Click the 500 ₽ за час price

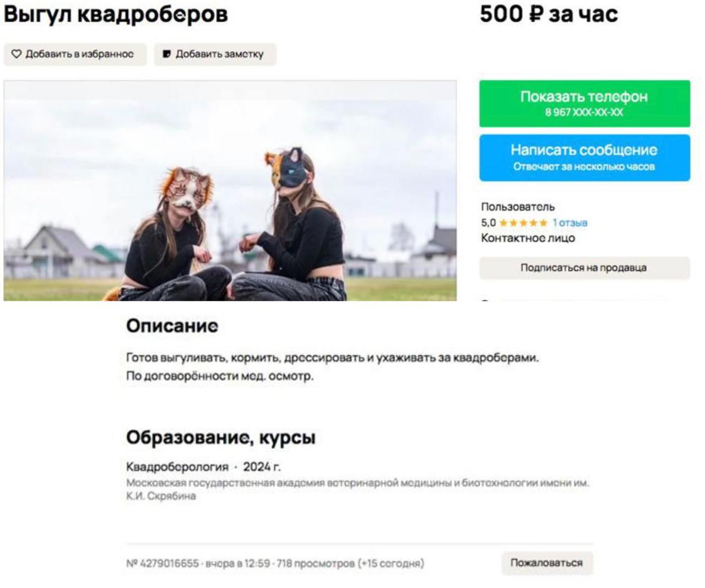[549, 14]
